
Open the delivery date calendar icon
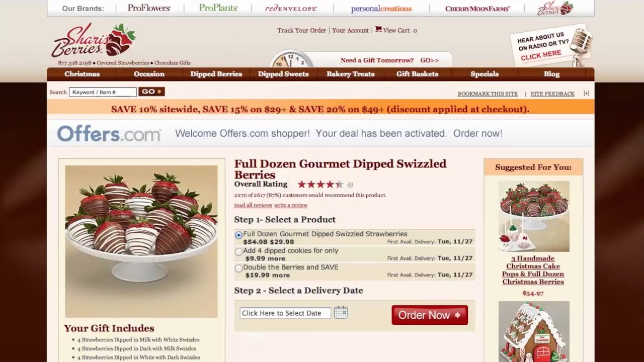point(341,312)
